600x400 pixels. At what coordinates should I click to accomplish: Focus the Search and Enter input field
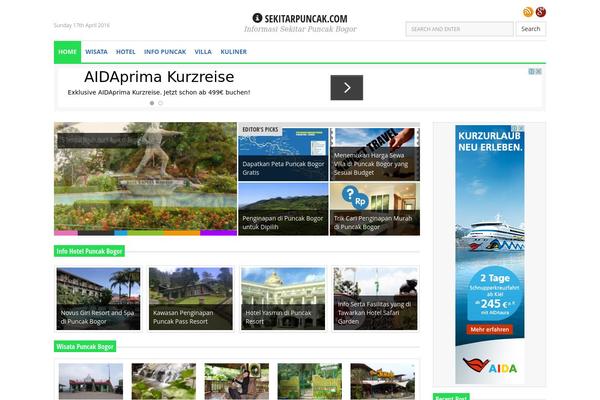pos(460,29)
